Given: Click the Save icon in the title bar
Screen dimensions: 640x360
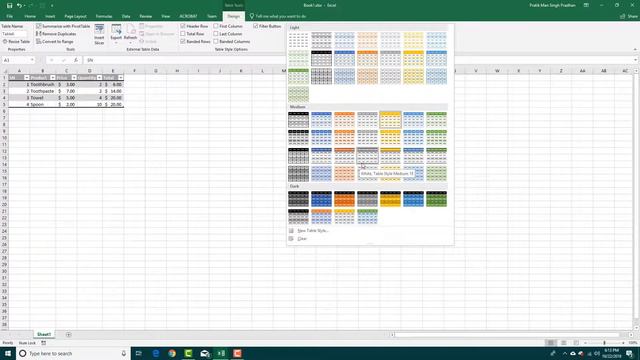Looking at the screenshot, I should 9,5.
